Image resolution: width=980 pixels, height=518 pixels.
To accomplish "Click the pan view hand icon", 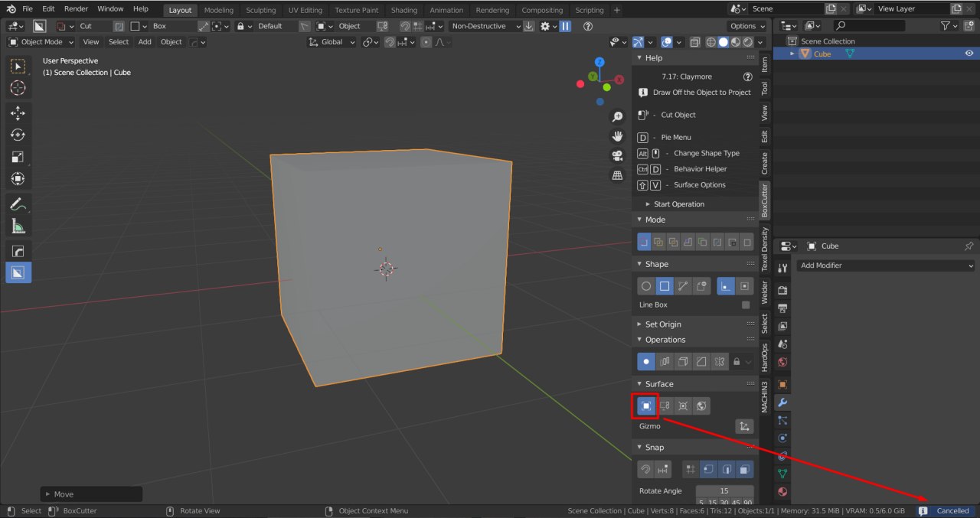I will (617, 136).
